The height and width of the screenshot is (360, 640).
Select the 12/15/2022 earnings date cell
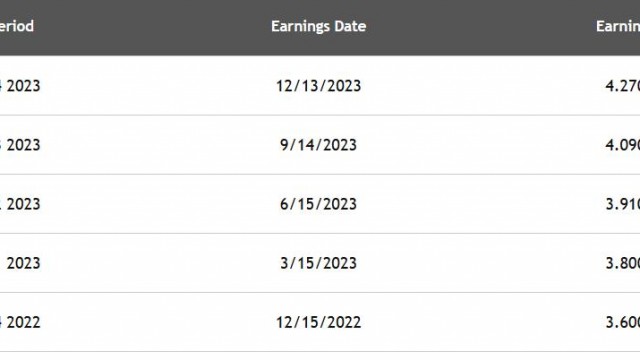(318, 322)
